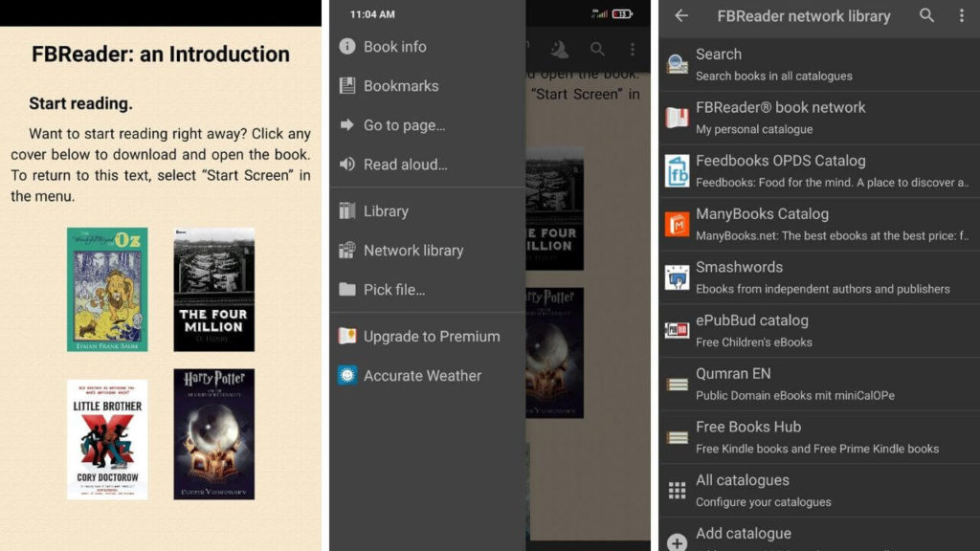The width and height of the screenshot is (980, 551).
Task: Open the Library from the sidebar menu
Action: point(387,210)
